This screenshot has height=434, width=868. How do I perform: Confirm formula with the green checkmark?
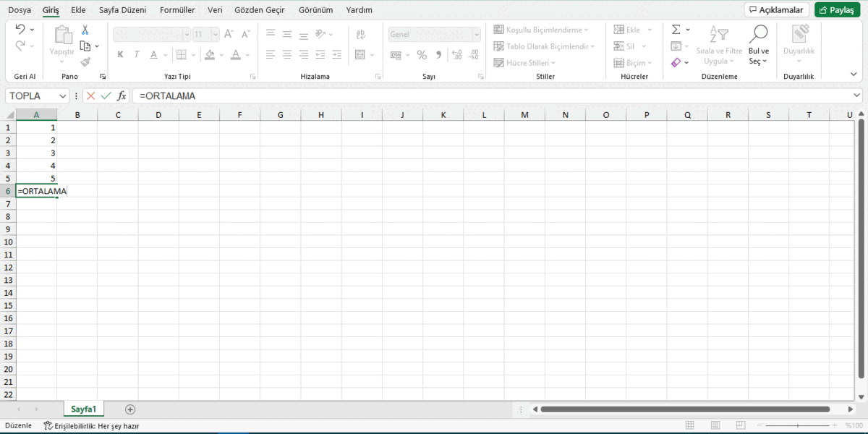106,95
